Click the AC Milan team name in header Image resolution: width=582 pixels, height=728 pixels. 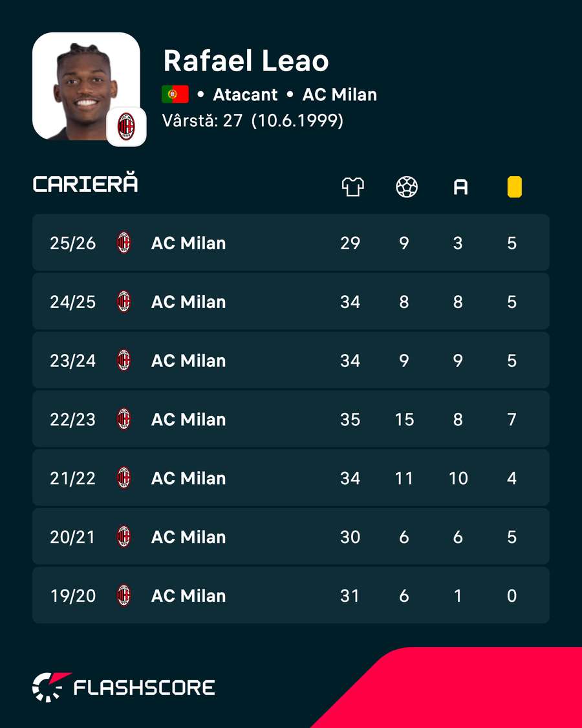click(x=339, y=94)
